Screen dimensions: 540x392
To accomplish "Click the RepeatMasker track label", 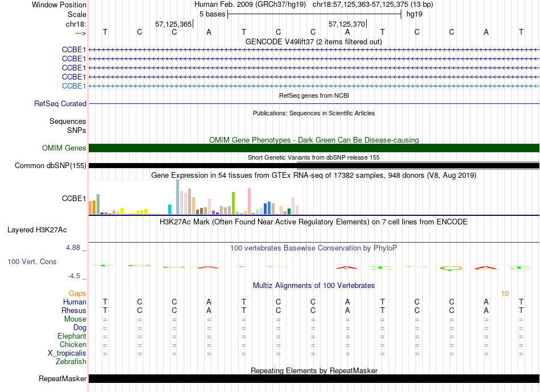I will click(63, 378).
